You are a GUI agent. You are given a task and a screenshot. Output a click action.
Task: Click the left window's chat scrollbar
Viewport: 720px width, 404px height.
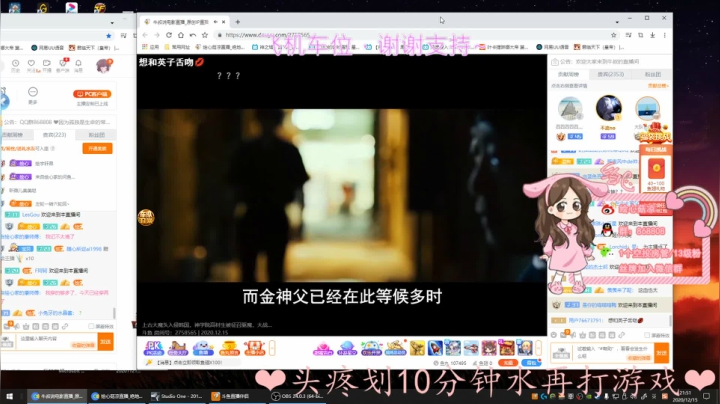coord(114,313)
